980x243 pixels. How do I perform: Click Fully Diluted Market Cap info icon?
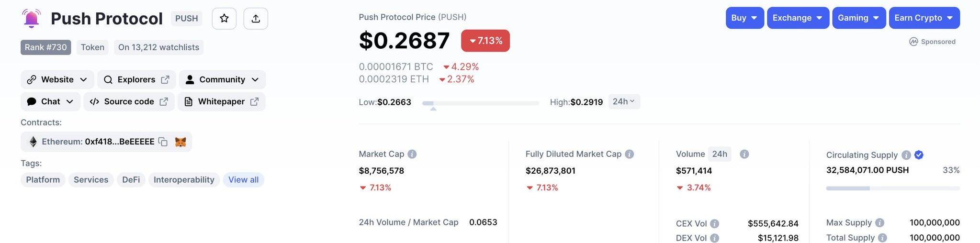(629, 154)
